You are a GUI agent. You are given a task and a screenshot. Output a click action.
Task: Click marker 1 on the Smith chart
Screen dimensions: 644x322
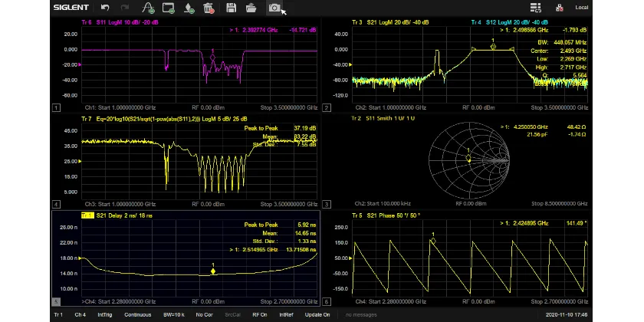coord(469,158)
